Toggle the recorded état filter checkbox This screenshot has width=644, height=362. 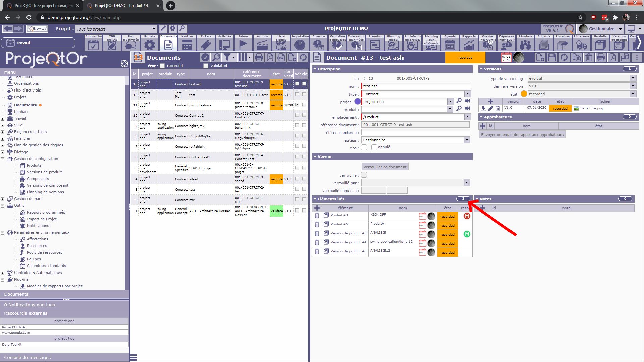click(x=162, y=66)
